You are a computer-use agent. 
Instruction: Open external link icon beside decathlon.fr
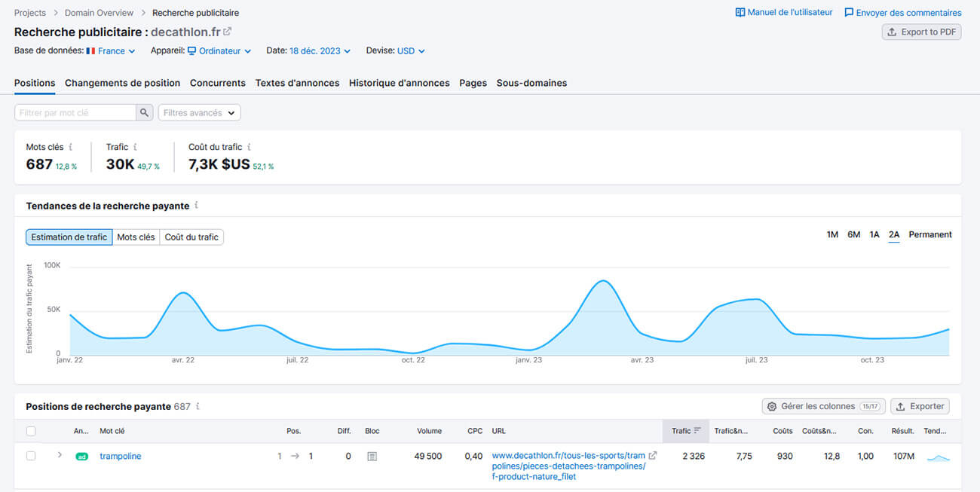pyautogui.click(x=228, y=32)
